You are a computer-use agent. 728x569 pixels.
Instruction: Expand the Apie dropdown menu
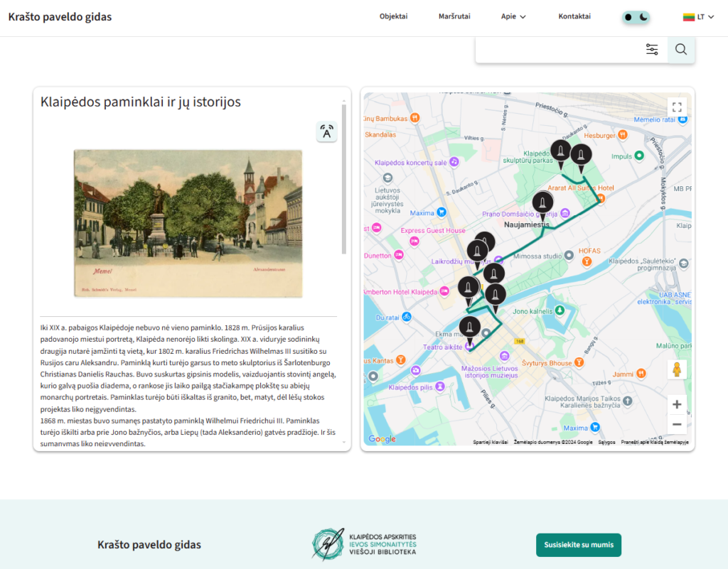click(513, 17)
